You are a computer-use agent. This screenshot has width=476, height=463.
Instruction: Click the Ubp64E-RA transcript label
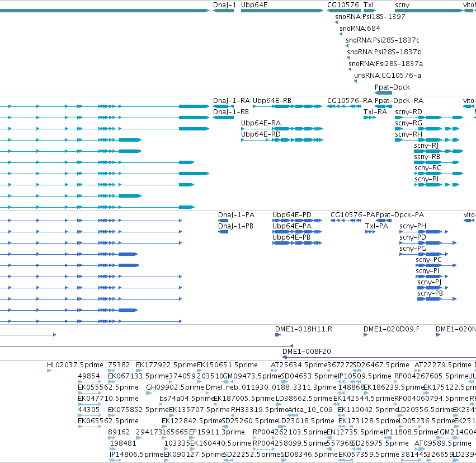[261, 123]
